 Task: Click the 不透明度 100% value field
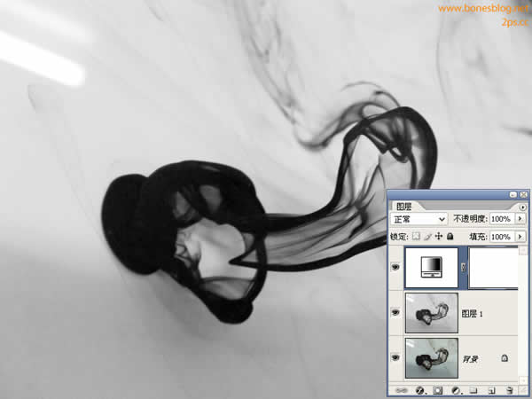pos(502,219)
